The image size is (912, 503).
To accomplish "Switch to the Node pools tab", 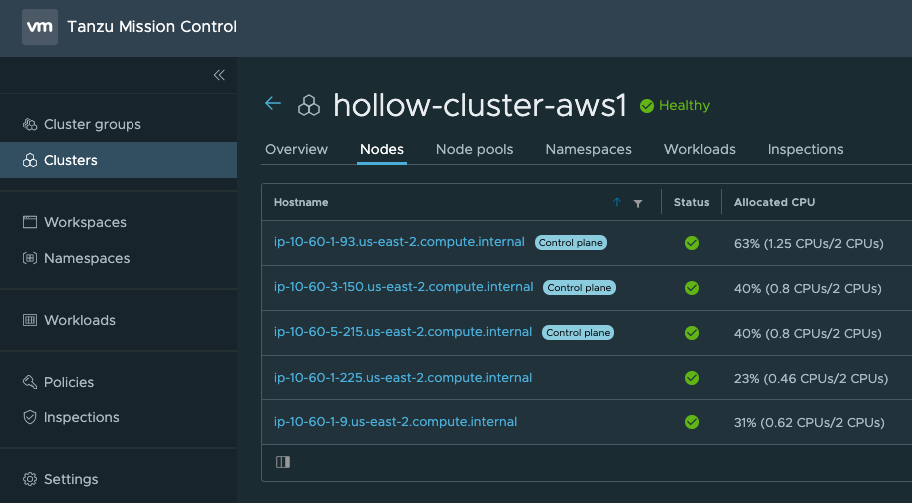I will click(474, 149).
